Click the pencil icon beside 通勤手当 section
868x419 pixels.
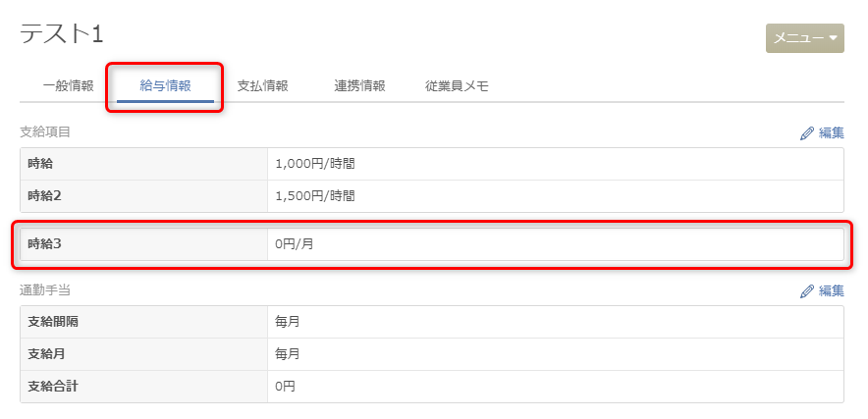tap(807, 291)
